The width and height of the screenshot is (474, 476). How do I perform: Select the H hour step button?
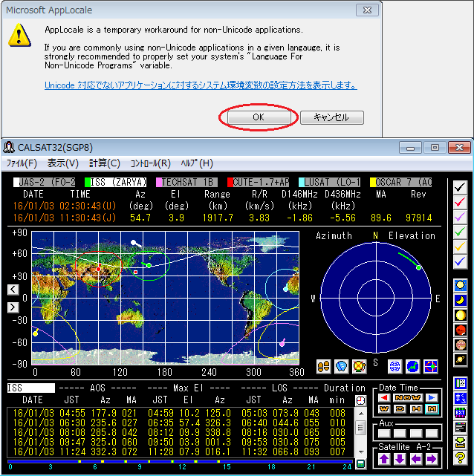pos(416,409)
